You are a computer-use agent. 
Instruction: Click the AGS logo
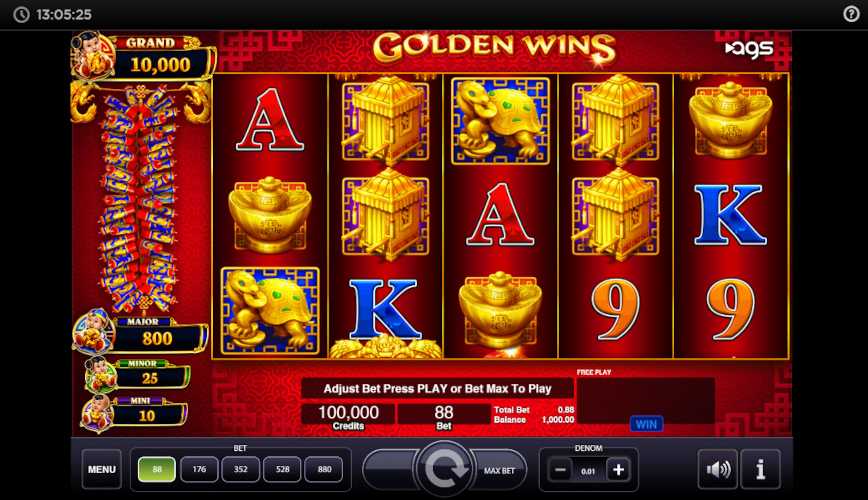749,49
